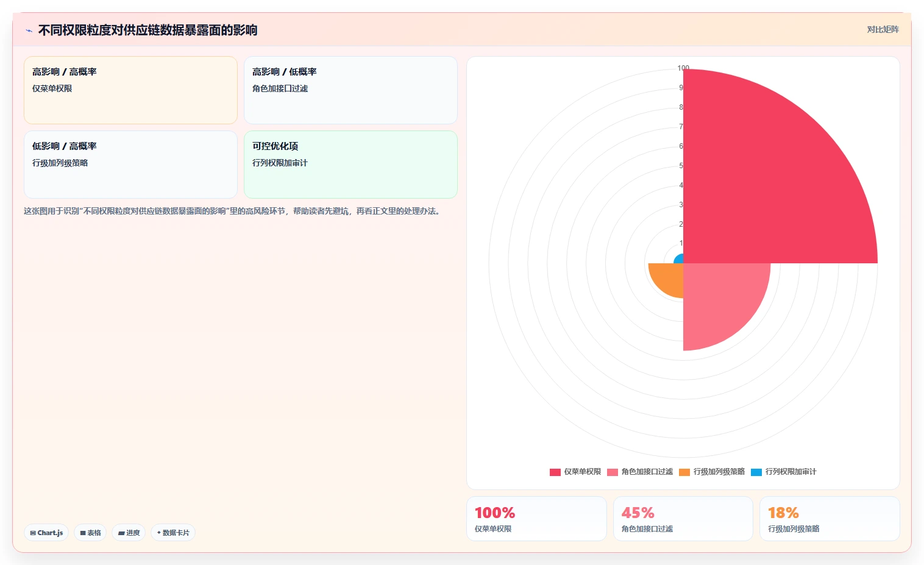Select the 高影响 / 高概率 matrix card
Viewport: 924px width, 565px height.
130,90
